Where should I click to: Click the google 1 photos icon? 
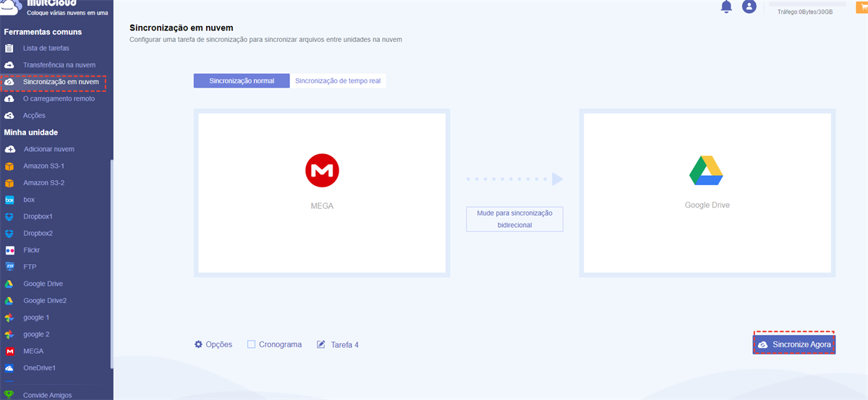(9, 318)
